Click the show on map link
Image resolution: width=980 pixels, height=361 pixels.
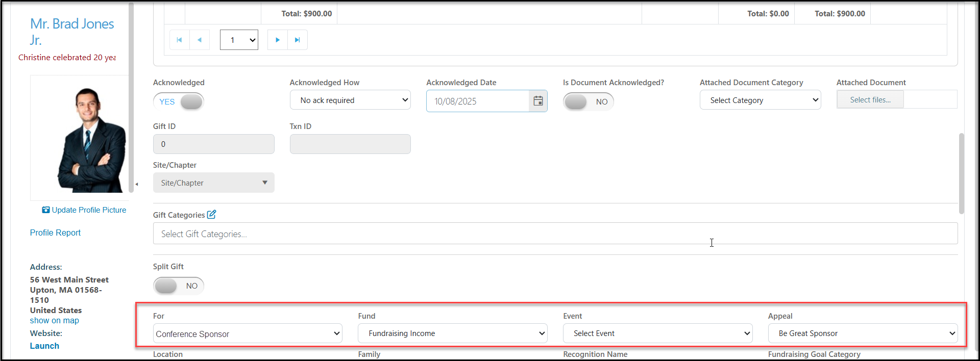[x=55, y=320]
